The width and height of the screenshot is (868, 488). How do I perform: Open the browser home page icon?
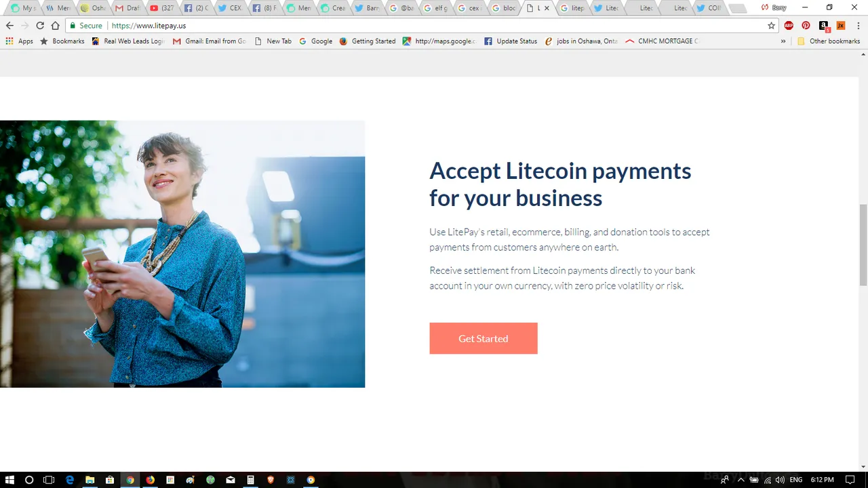click(x=56, y=26)
